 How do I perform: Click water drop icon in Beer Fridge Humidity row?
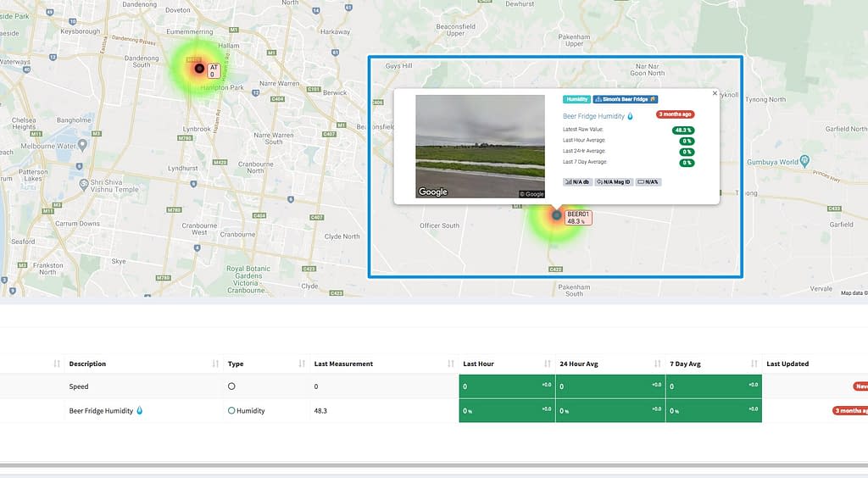pos(140,410)
